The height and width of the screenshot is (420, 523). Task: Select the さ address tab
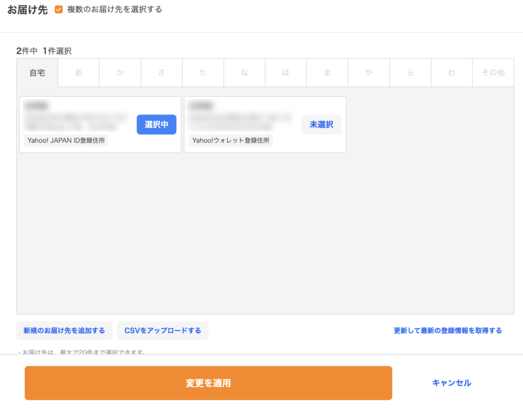point(161,73)
